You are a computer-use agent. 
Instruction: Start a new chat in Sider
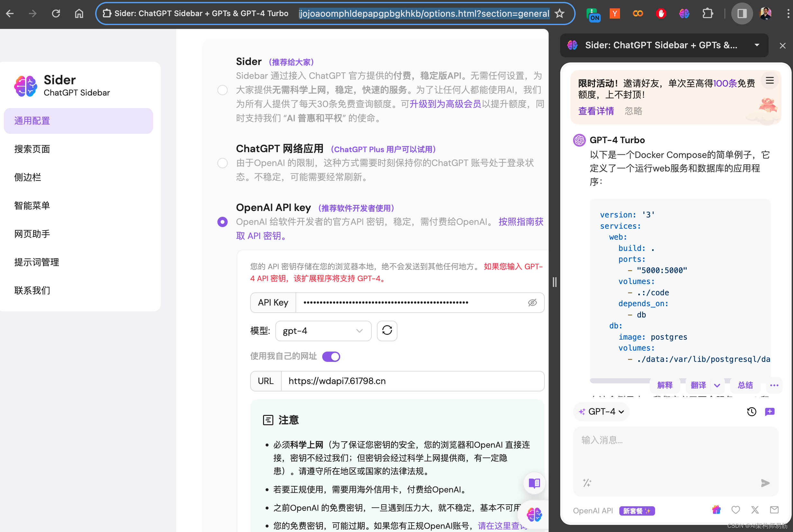click(x=770, y=412)
